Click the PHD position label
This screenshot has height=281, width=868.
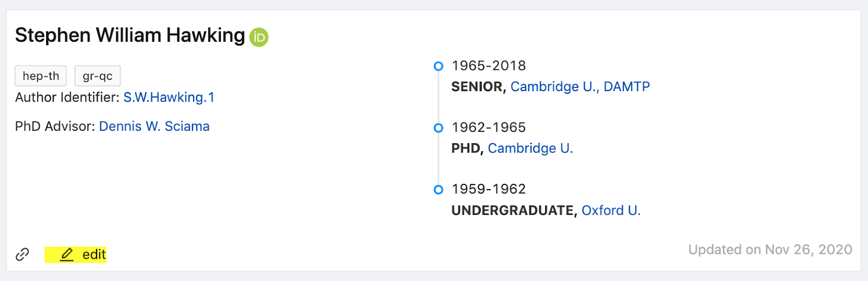click(466, 149)
